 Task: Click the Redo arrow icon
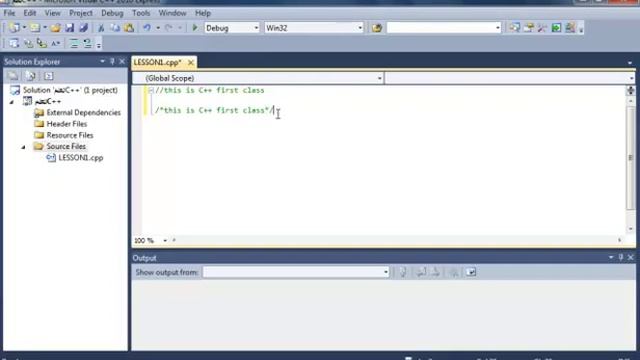click(169, 28)
